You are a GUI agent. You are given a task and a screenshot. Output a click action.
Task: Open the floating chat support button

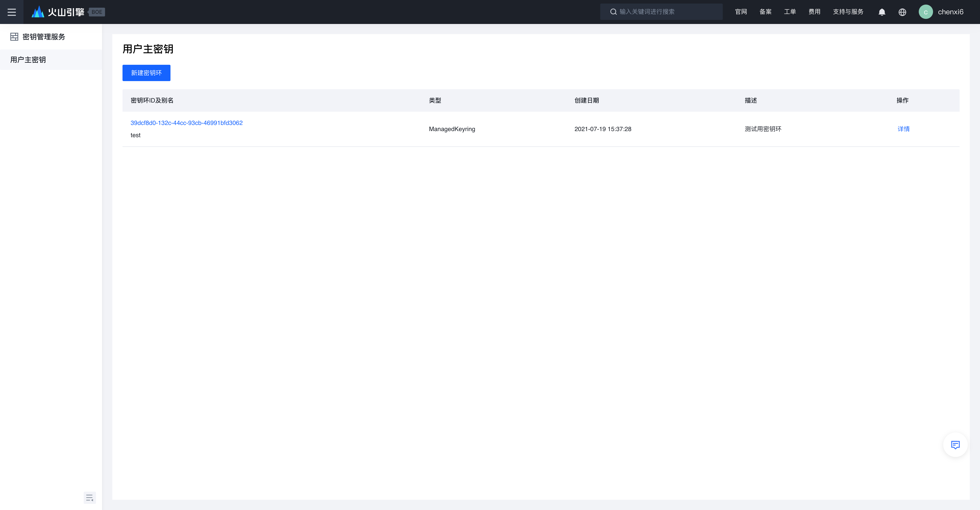click(955, 445)
